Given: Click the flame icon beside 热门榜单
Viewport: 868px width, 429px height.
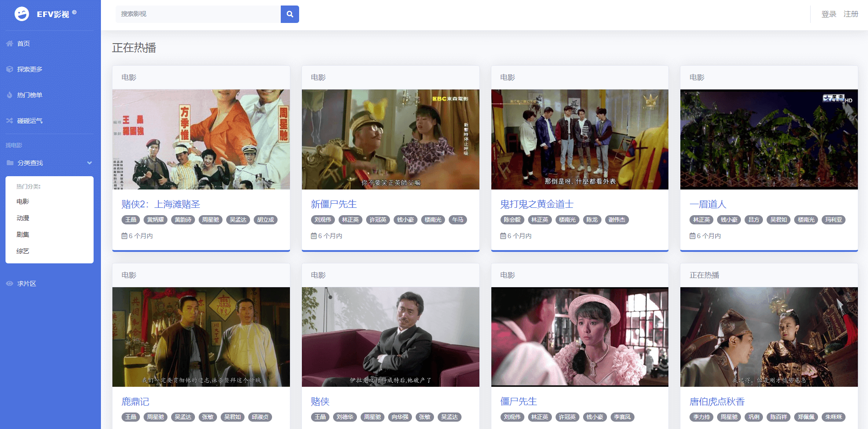Looking at the screenshot, I should pos(10,95).
